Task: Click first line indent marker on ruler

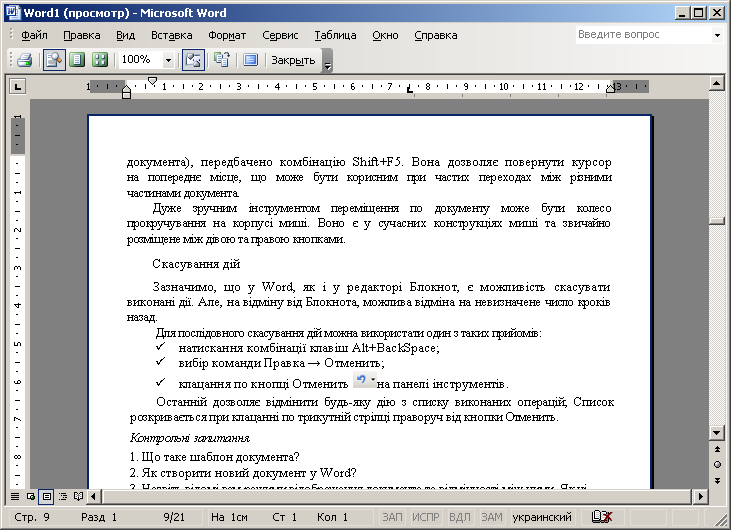Action: [152, 81]
